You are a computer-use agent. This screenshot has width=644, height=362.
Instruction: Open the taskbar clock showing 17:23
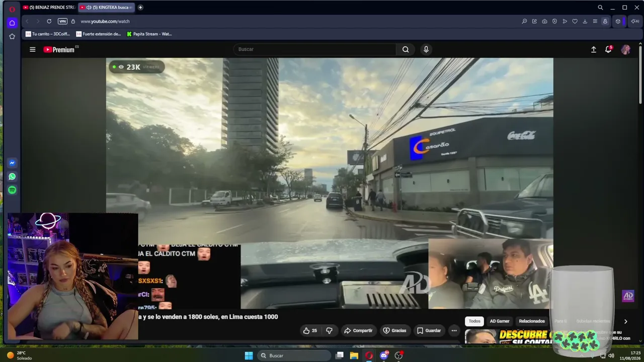(x=629, y=355)
